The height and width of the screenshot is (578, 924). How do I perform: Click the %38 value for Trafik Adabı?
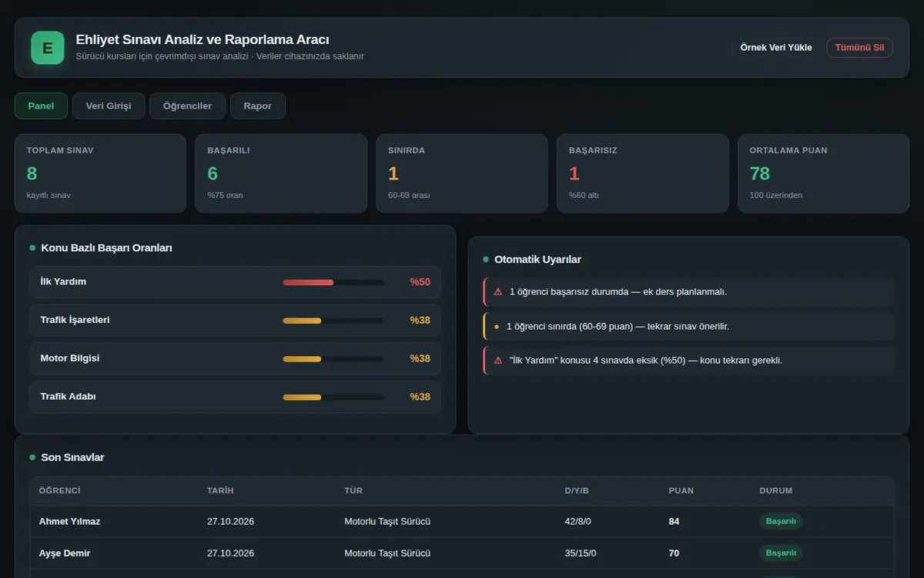click(420, 398)
